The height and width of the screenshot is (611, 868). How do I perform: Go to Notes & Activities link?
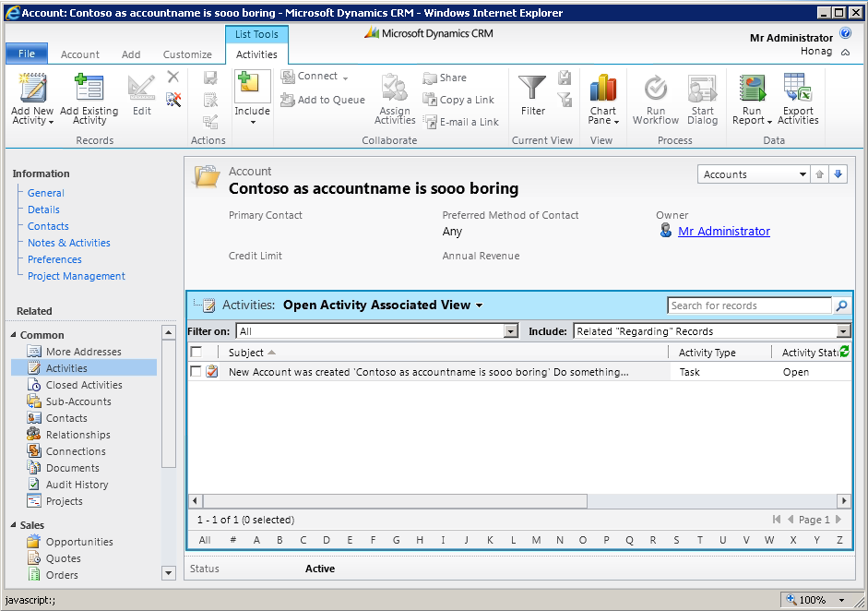coord(68,243)
